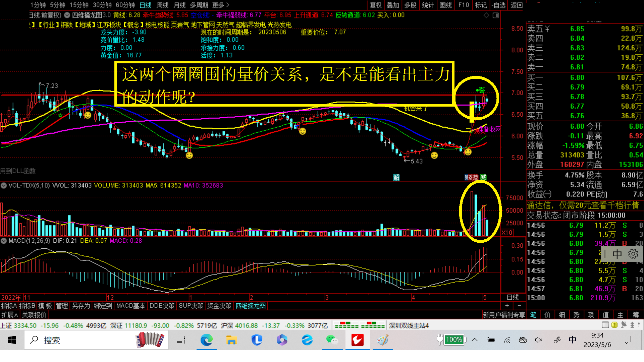Click the X10 volume scale box
The image size is (644, 362).
(x=507, y=232)
